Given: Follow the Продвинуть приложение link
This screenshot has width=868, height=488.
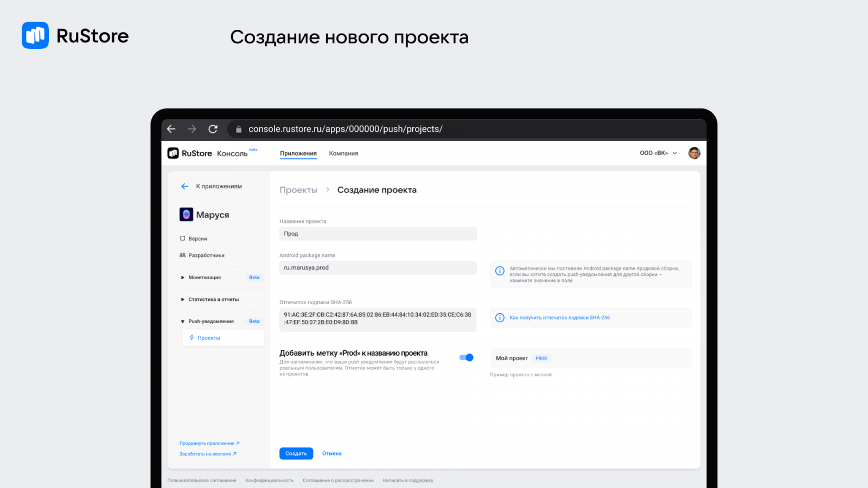Looking at the screenshot, I should point(209,444).
